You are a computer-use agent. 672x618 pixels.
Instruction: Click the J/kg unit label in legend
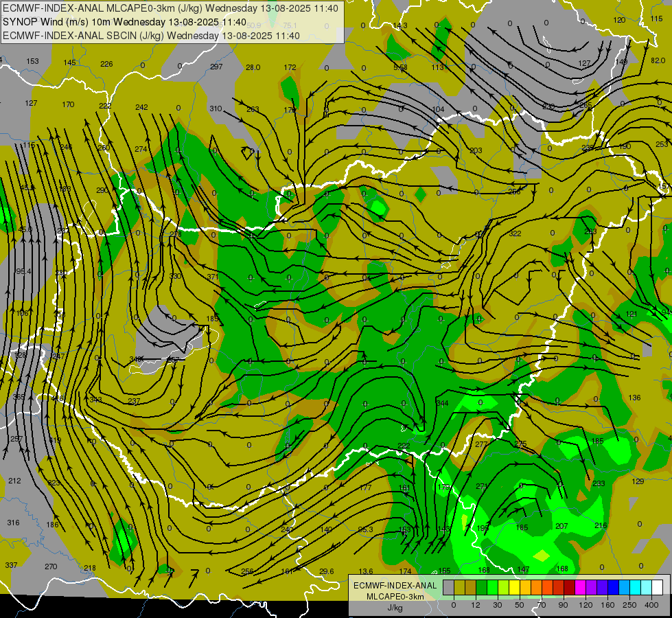(x=395, y=608)
